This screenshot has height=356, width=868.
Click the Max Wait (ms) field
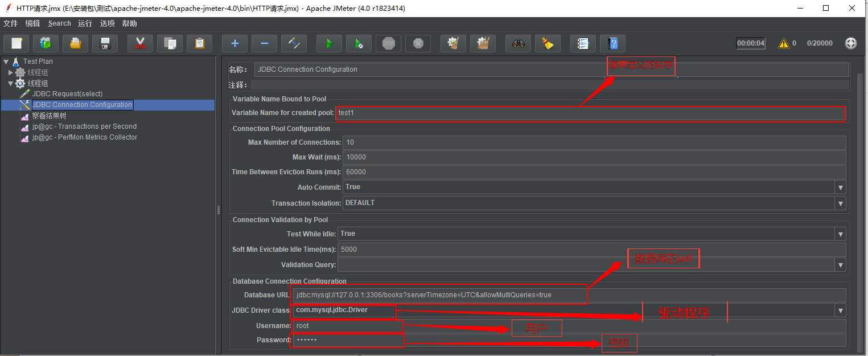pos(594,157)
